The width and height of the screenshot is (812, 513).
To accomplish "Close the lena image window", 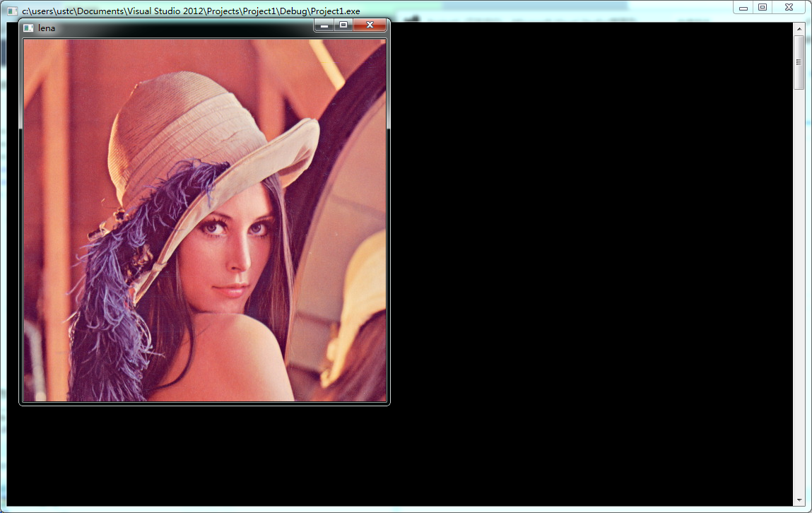I will pos(370,25).
